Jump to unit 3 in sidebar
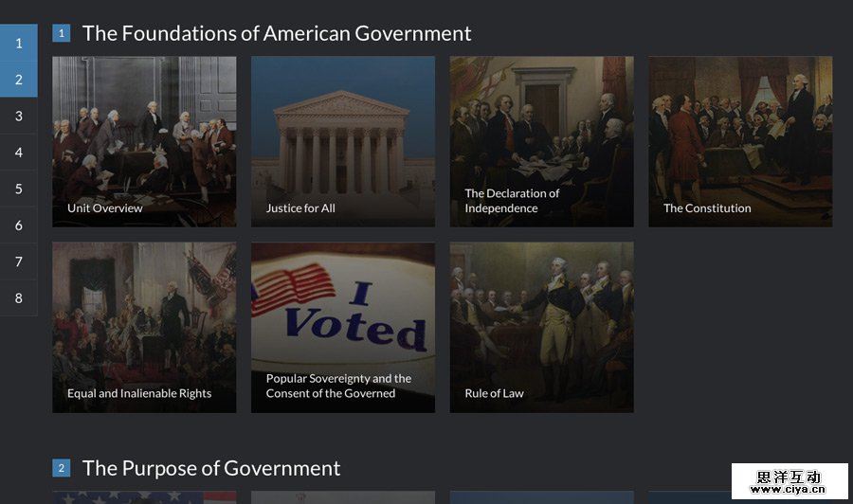 pyautogui.click(x=19, y=117)
